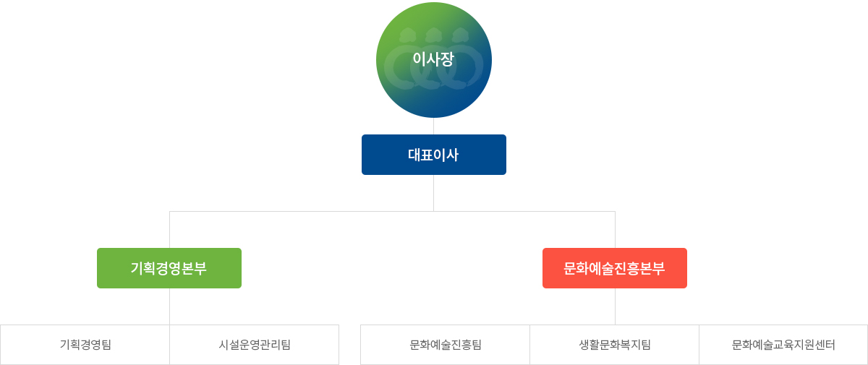Open the 대표이사 blue box
The height and width of the screenshot is (365, 868).
[x=434, y=155]
